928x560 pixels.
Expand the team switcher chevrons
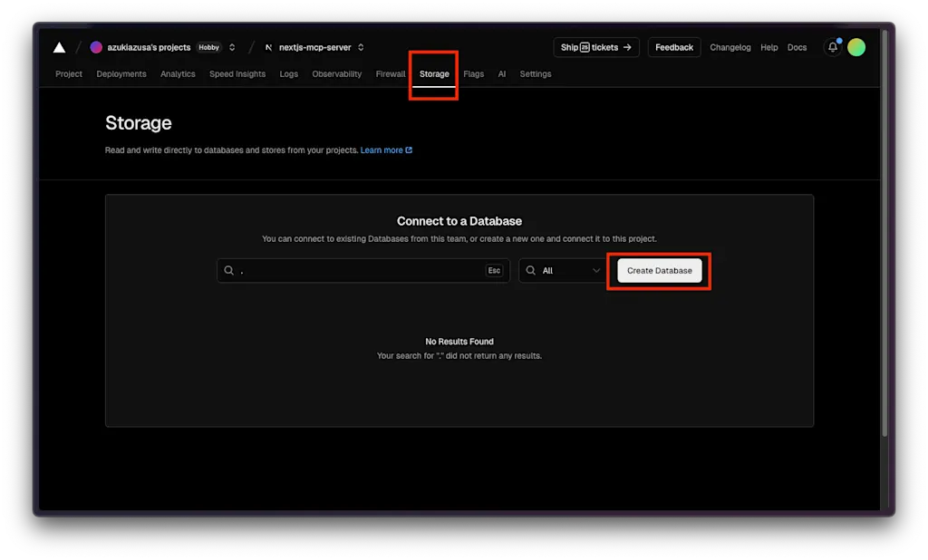[232, 47]
